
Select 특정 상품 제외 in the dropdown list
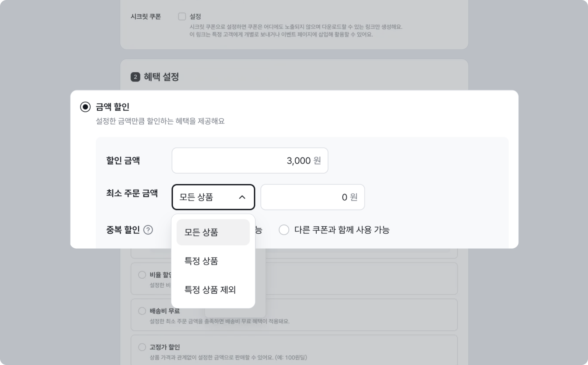pyautogui.click(x=210, y=290)
